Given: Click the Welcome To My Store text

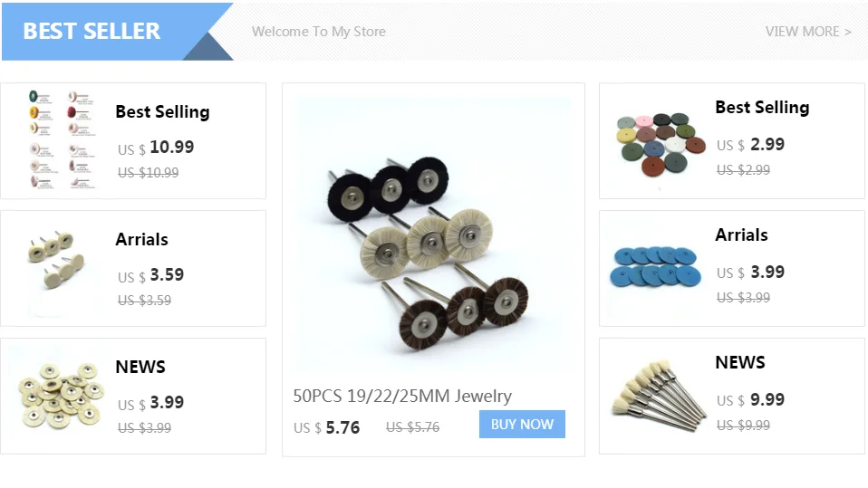Looking at the screenshot, I should tap(319, 32).
